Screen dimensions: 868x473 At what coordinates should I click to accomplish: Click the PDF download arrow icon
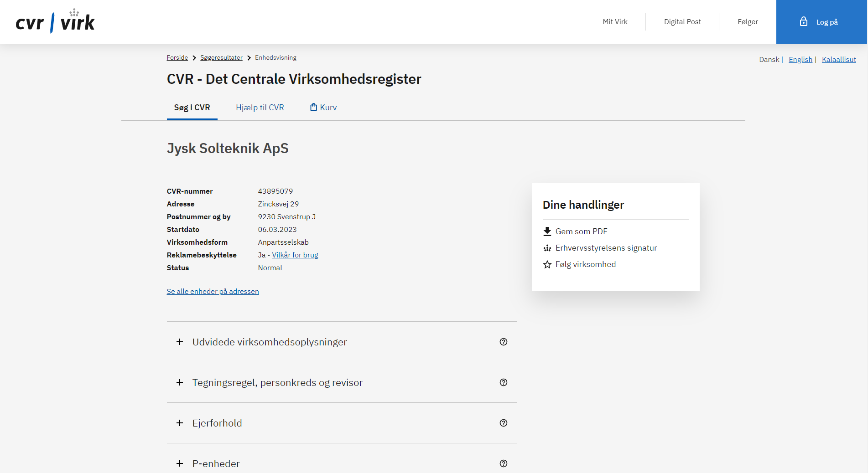click(x=547, y=231)
